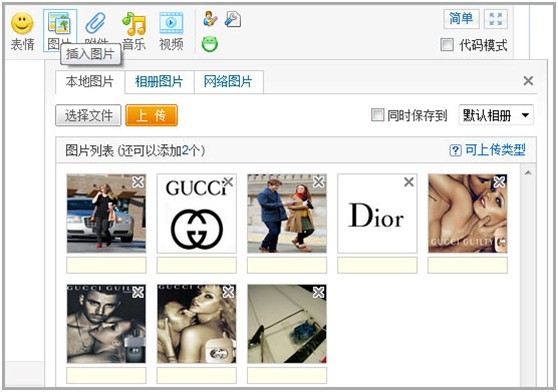Image resolution: width=558 pixels, height=392 pixels.
Task: Switch to the 相册图片 tab
Action: click(x=159, y=82)
